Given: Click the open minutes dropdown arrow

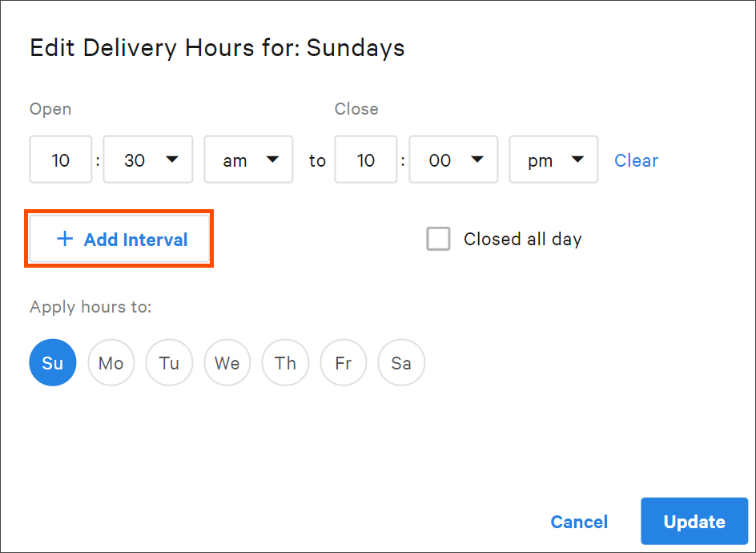Looking at the screenshot, I should (x=172, y=159).
